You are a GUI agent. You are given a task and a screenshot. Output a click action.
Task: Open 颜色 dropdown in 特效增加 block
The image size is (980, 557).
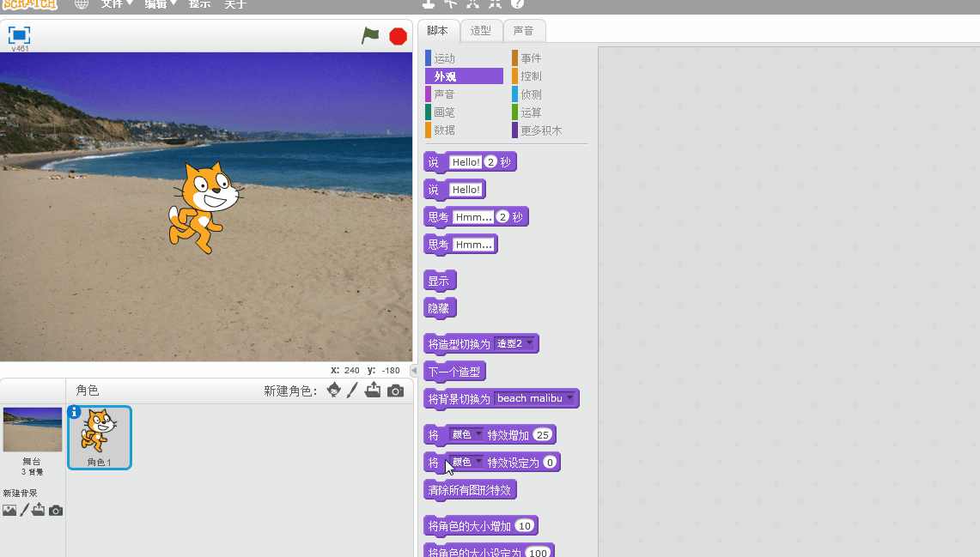coord(466,434)
